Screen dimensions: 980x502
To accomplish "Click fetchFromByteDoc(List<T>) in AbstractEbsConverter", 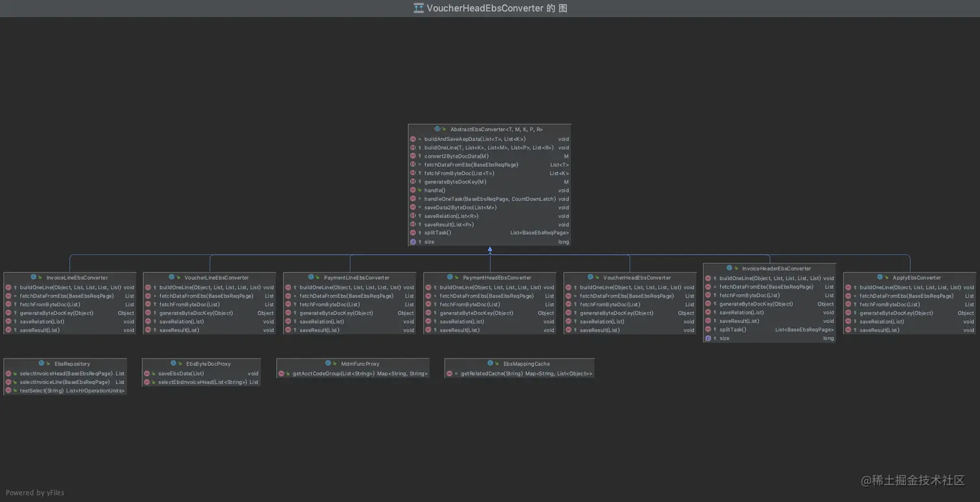I will point(459,173).
